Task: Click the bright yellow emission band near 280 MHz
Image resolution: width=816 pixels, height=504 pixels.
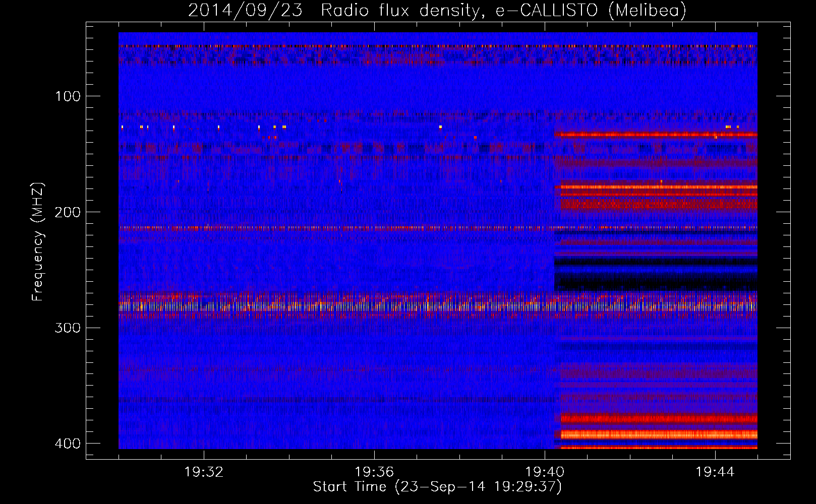Action: point(438,305)
